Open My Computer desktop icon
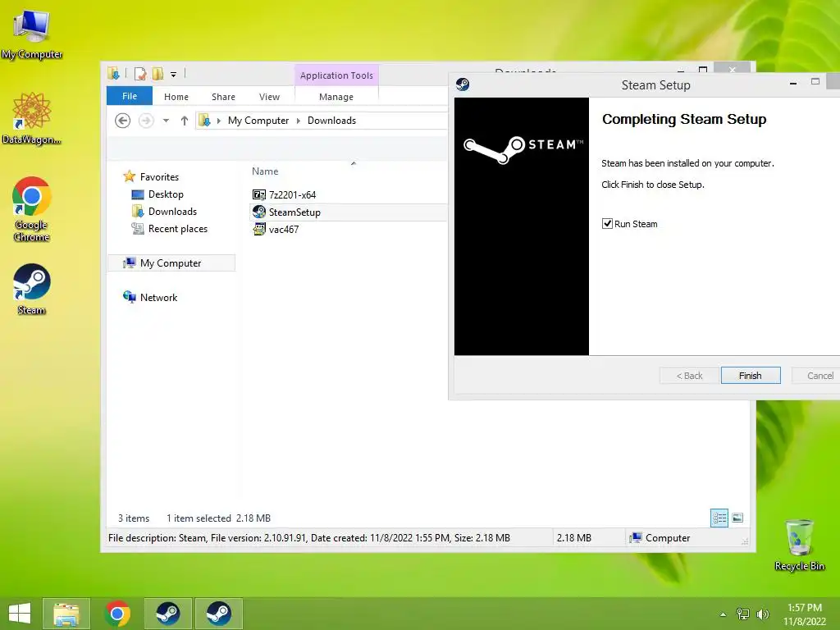The height and width of the screenshot is (630, 840). [x=32, y=34]
